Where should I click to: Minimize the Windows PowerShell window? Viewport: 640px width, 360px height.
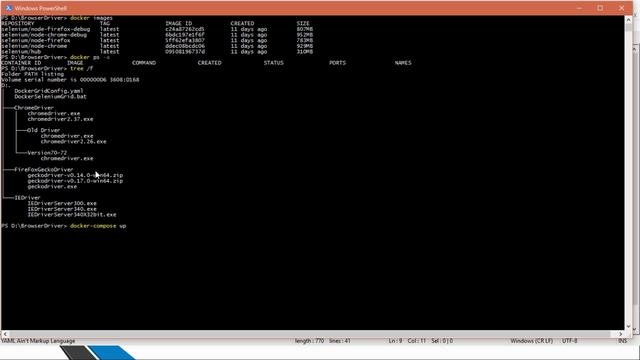point(579,8)
